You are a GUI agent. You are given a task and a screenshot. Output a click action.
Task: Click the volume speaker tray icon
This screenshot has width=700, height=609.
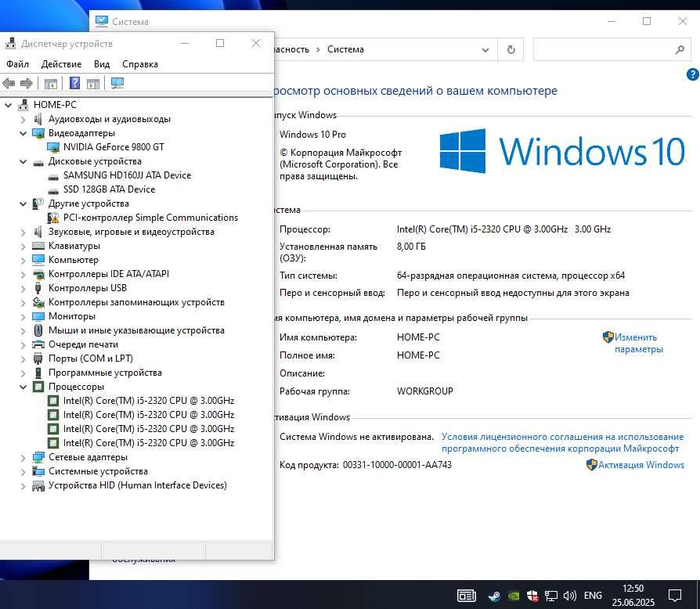(570, 596)
